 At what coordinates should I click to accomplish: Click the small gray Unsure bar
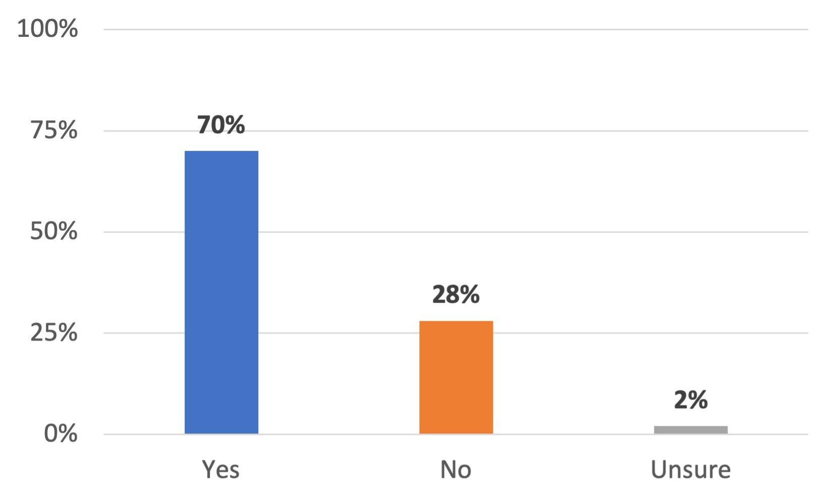tap(691, 430)
